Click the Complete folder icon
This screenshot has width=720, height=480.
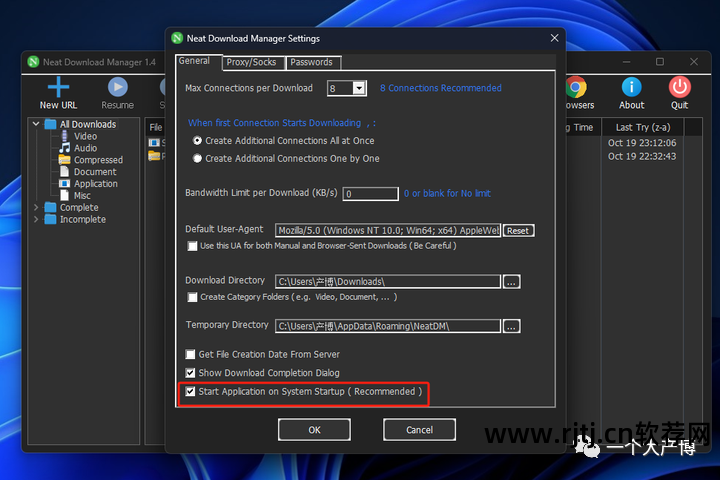pyautogui.click(x=51, y=208)
